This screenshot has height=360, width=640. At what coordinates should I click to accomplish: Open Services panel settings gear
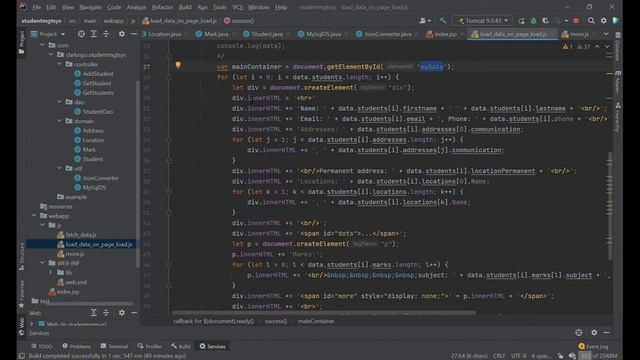pyautogui.click(x=594, y=333)
